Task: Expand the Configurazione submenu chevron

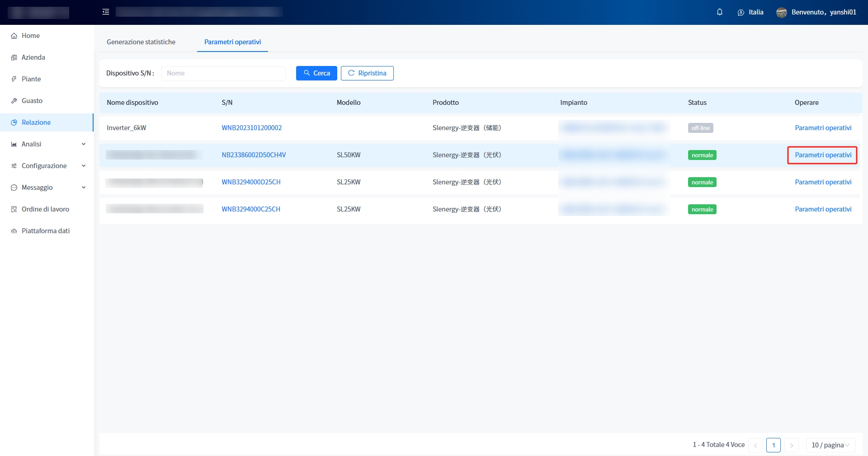Action: 84,166
